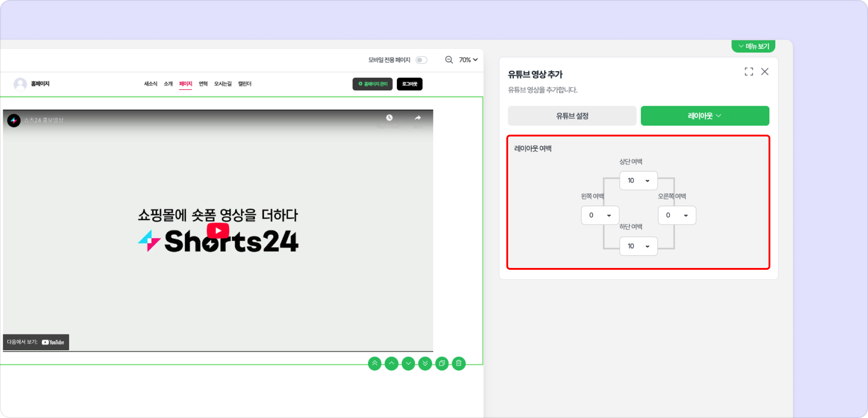Click the 로그아웃 button
Viewport: 868px width, 418px height.
coord(410,84)
